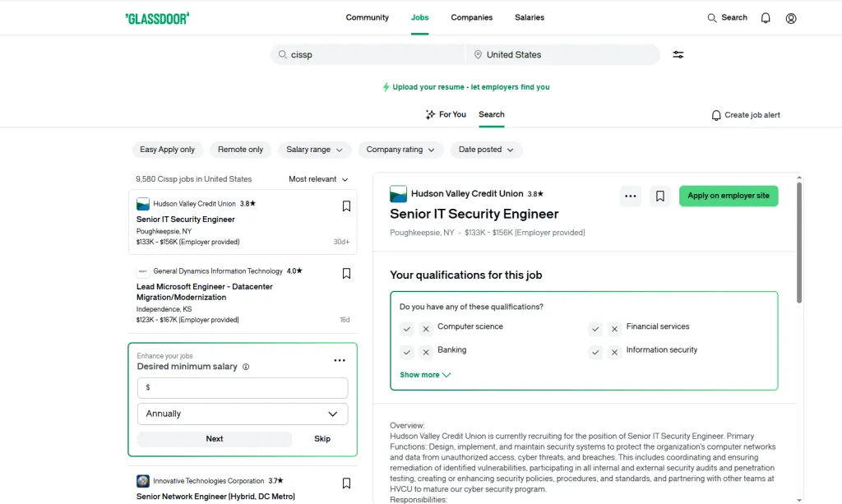This screenshot has width=842, height=504.
Task: Open the three-dot menu on salary card
Action: tap(340, 361)
